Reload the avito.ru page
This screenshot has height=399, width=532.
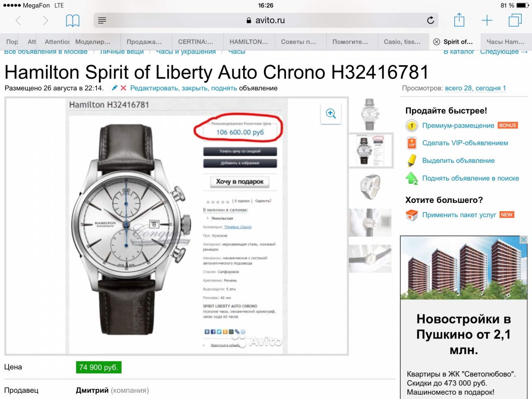click(431, 20)
